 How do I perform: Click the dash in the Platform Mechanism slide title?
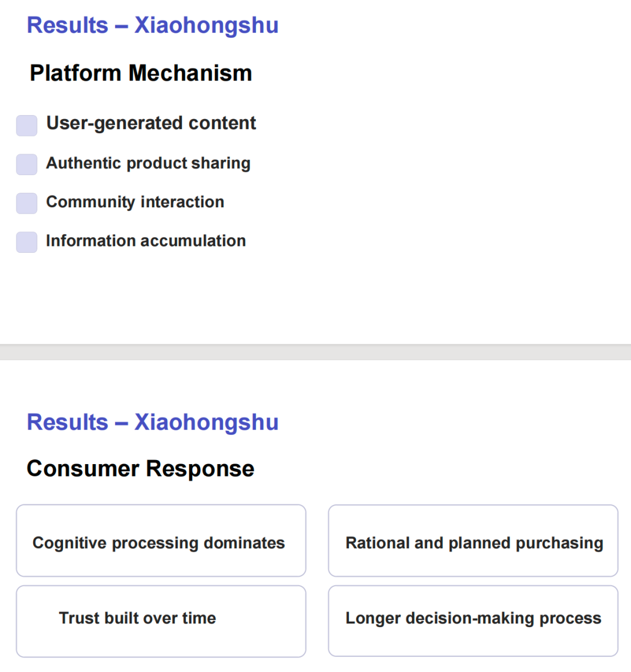(x=122, y=26)
